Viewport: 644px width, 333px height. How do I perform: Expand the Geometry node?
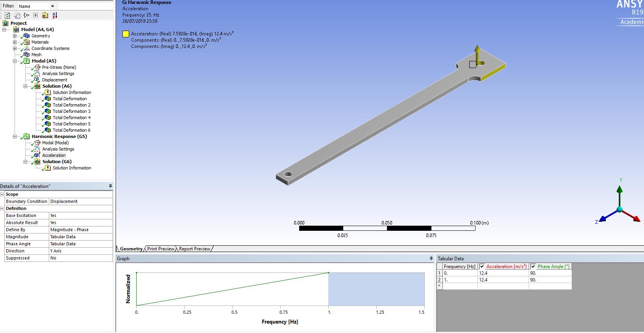point(15,36)
